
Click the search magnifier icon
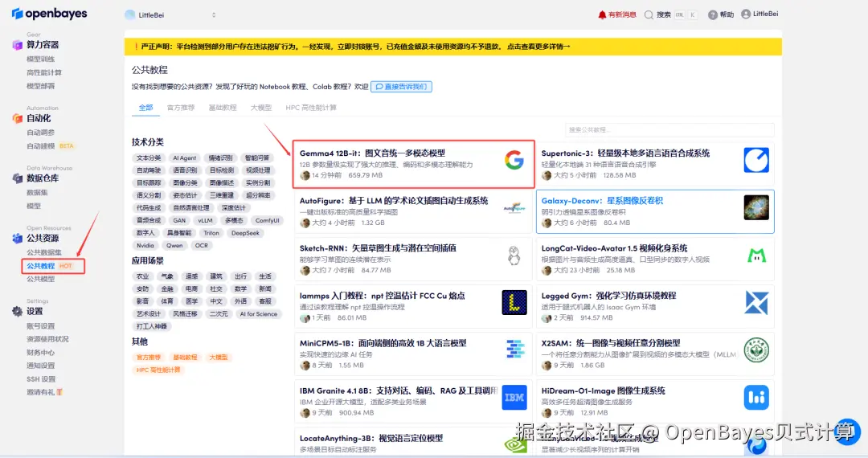(x=649, y=15)
